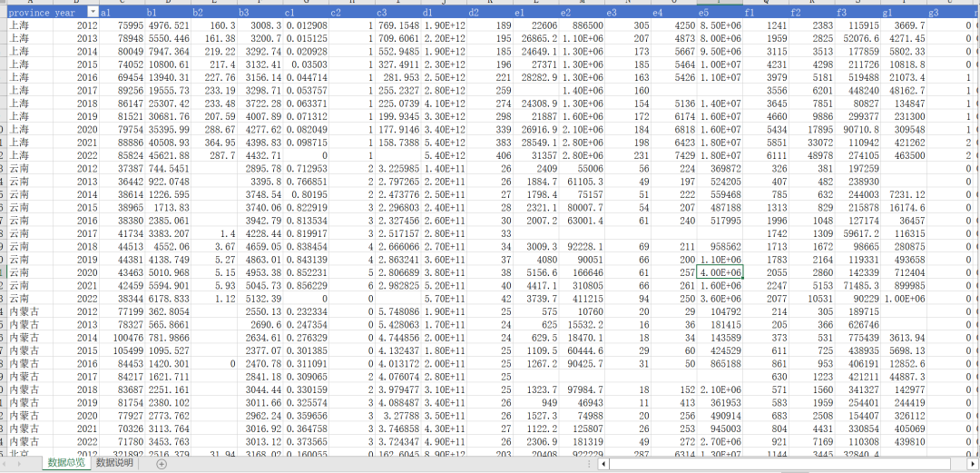
Task: Select the cell containing 769.1548
Action: [398, 25]
